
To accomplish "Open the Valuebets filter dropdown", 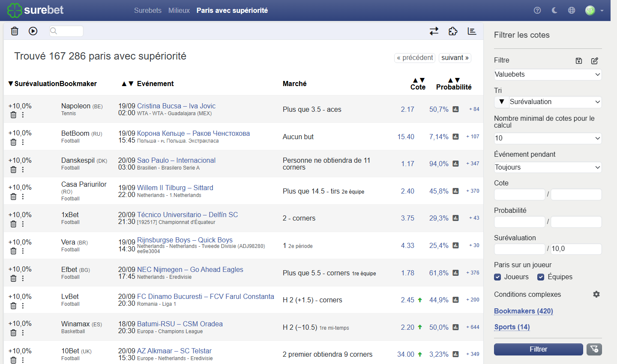I will (548, 75).
